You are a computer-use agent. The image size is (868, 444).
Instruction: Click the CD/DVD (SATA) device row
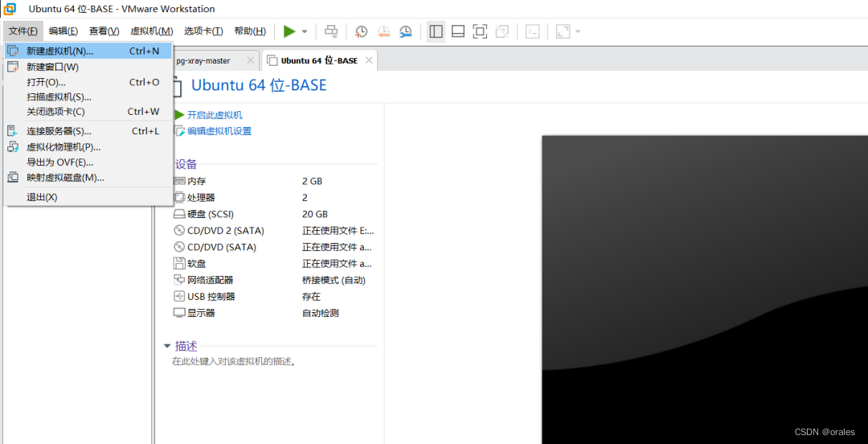tap(275, 247)
